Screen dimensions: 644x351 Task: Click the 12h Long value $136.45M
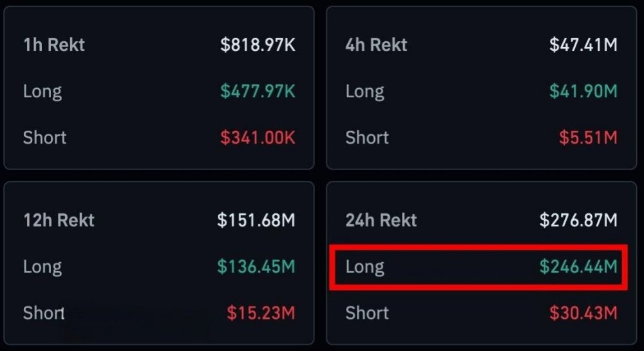[256, 267]
